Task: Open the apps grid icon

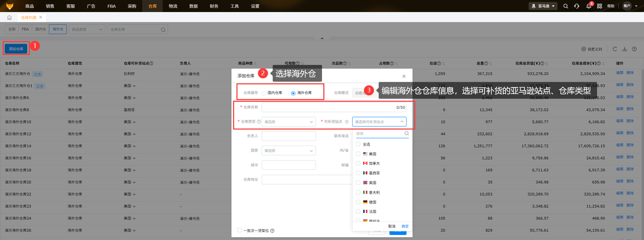Action: (x=599, y=6)
